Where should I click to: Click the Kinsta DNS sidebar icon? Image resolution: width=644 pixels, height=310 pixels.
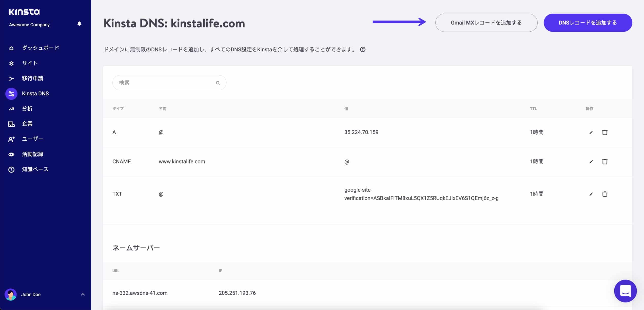(x=11, y=94)
